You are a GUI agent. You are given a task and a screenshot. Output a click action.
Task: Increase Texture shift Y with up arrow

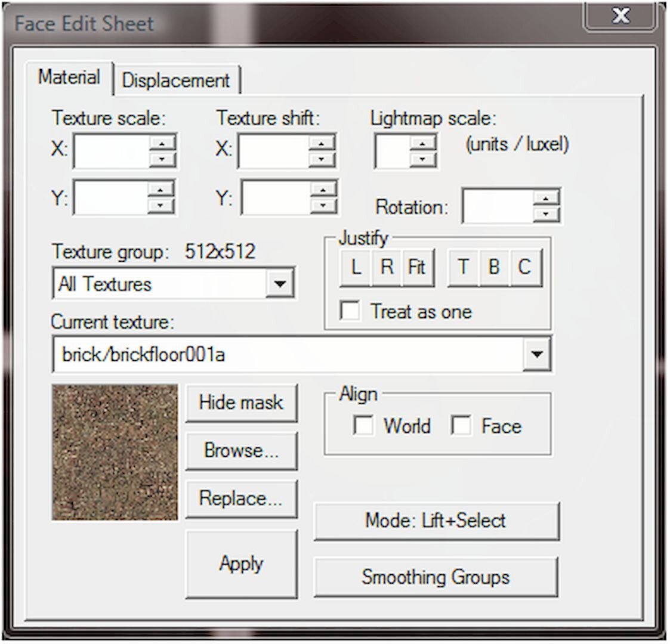point(323,190)
